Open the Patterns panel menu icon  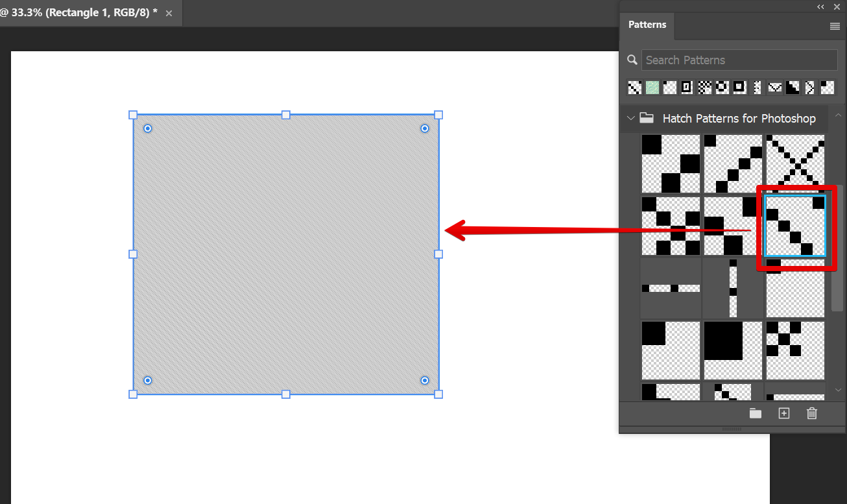pyautogui.click(x=835, y=26)
